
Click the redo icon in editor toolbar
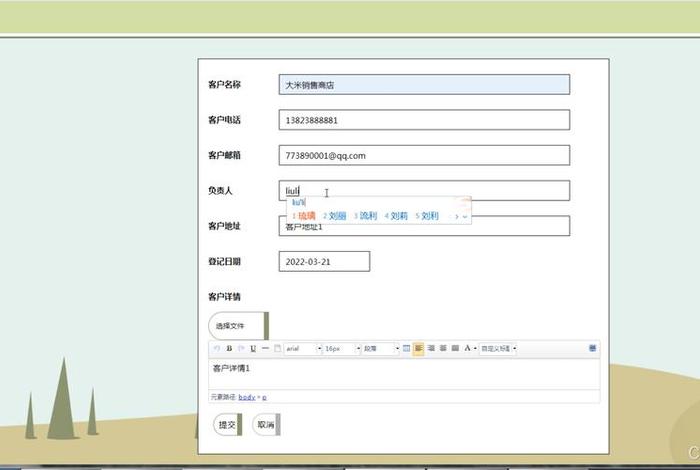pyautogui.click(x=241, y=348)
